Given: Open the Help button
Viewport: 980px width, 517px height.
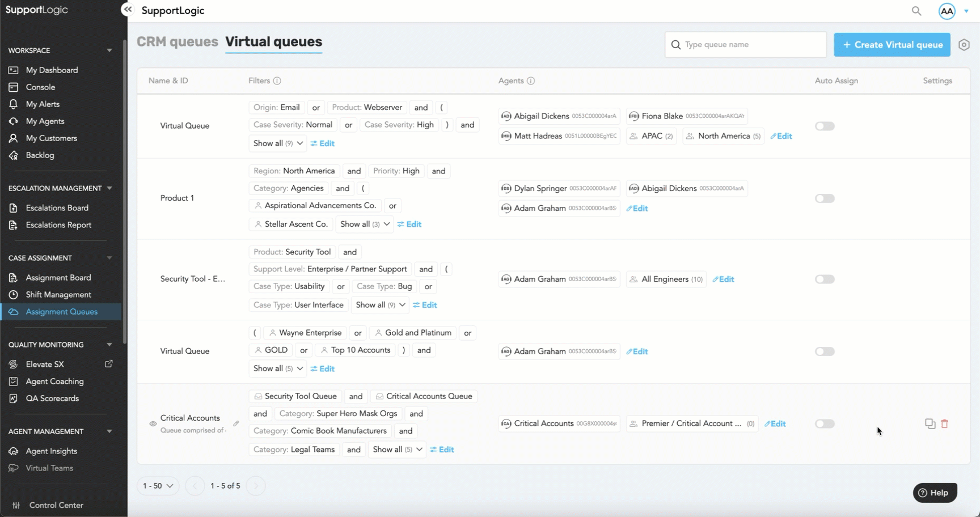Looking at the screenshot, I should coord(935,493).
